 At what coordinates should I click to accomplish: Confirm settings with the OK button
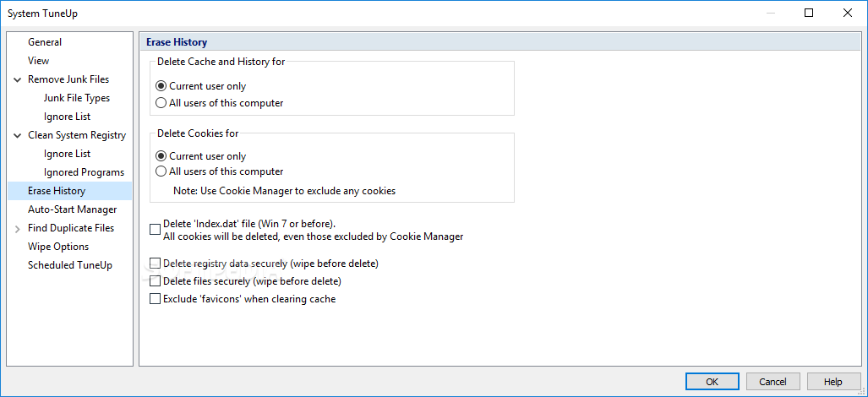pyautogui.click(x=712, y=382)
